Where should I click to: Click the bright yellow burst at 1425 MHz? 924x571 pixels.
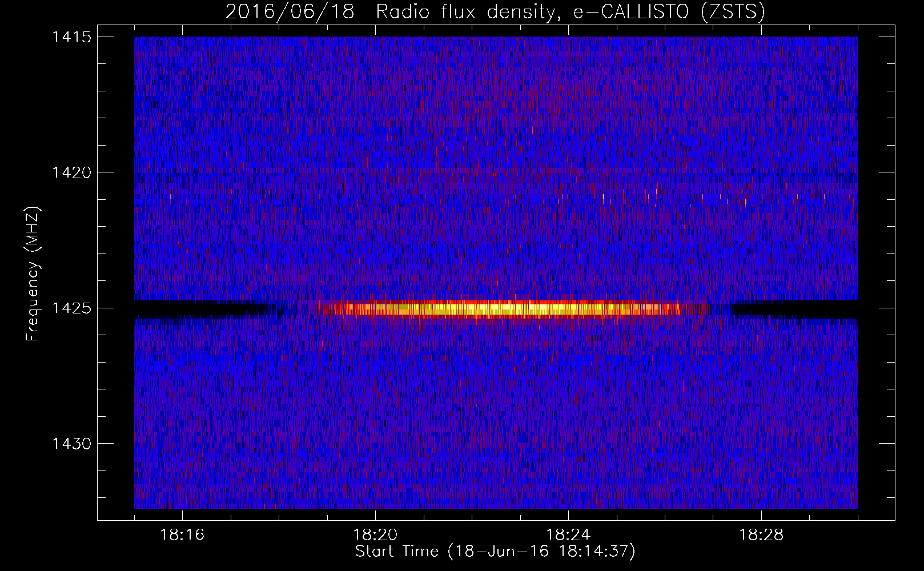(503, 309)
